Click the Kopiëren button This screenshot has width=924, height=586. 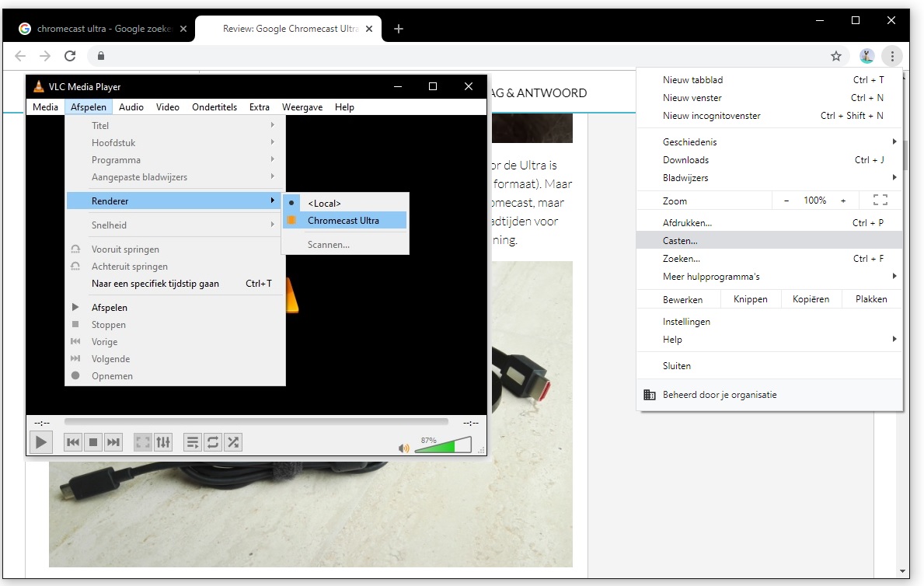click(811, 299)
